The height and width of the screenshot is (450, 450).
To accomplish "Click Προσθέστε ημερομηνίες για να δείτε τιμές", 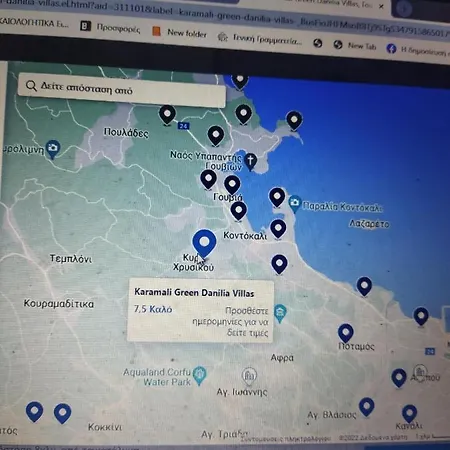I will [230, 322].
